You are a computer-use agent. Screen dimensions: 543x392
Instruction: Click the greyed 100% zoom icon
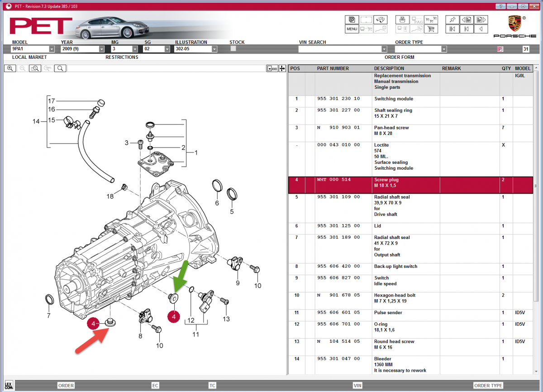click(48, 68)
